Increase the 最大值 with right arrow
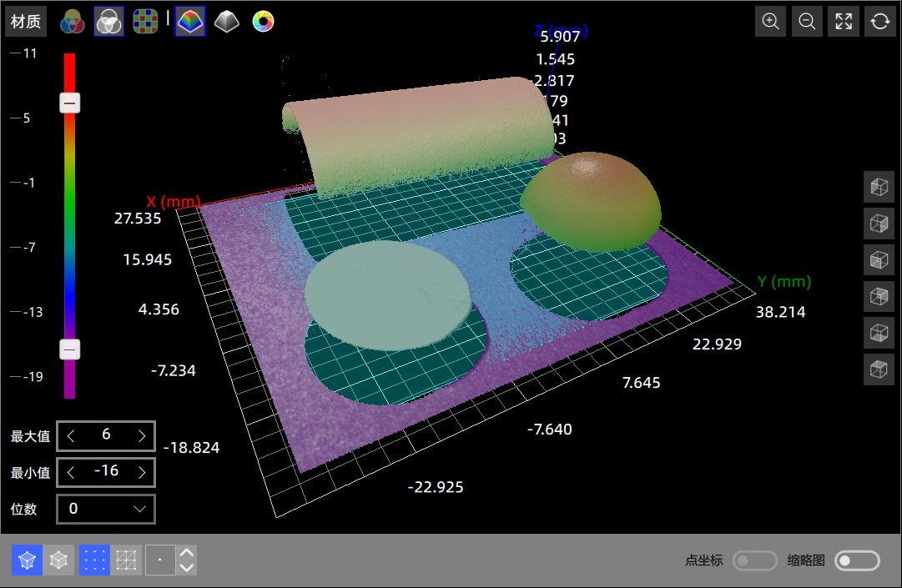902x588 pixels. tap(142, 435)
